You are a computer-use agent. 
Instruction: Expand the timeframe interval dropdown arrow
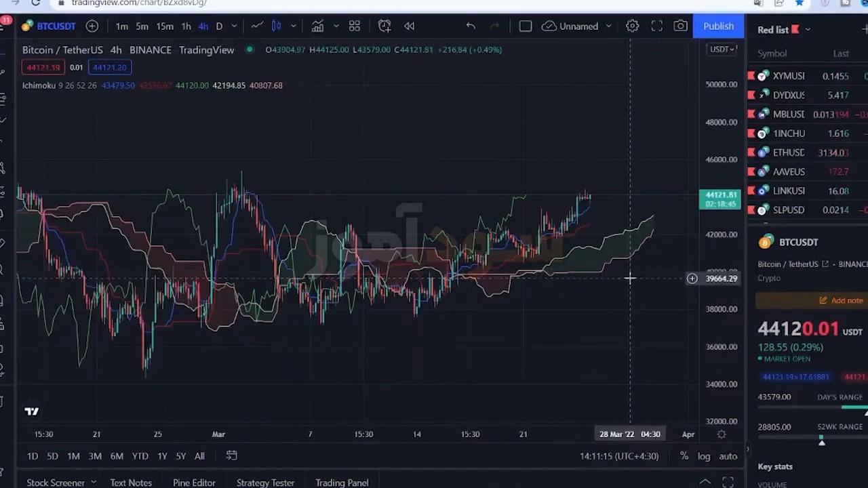(234, 26)
